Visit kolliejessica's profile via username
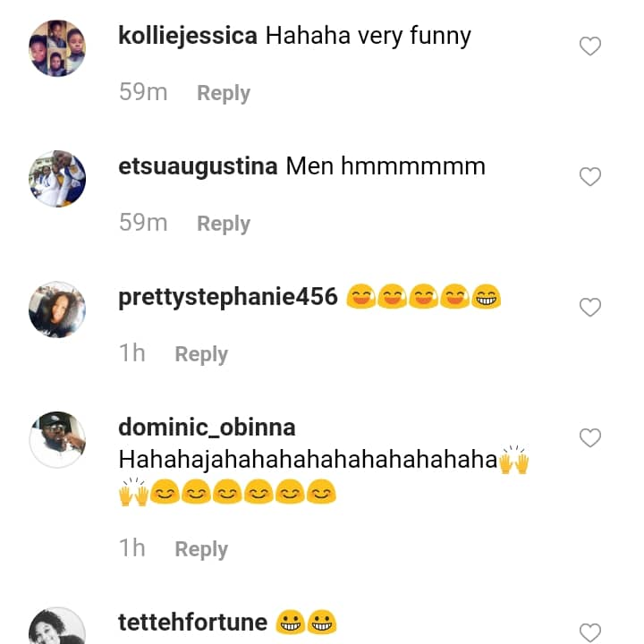 point(188,37)
